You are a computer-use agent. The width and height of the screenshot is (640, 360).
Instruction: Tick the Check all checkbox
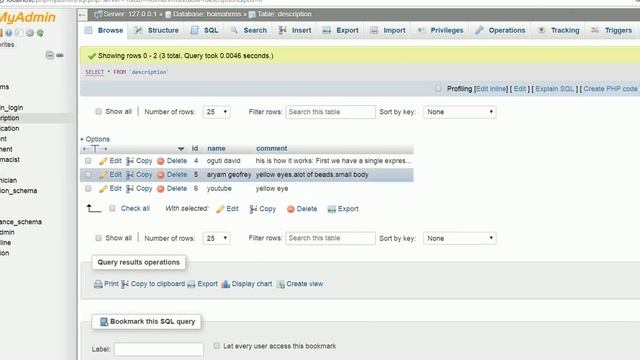[112, 209]
